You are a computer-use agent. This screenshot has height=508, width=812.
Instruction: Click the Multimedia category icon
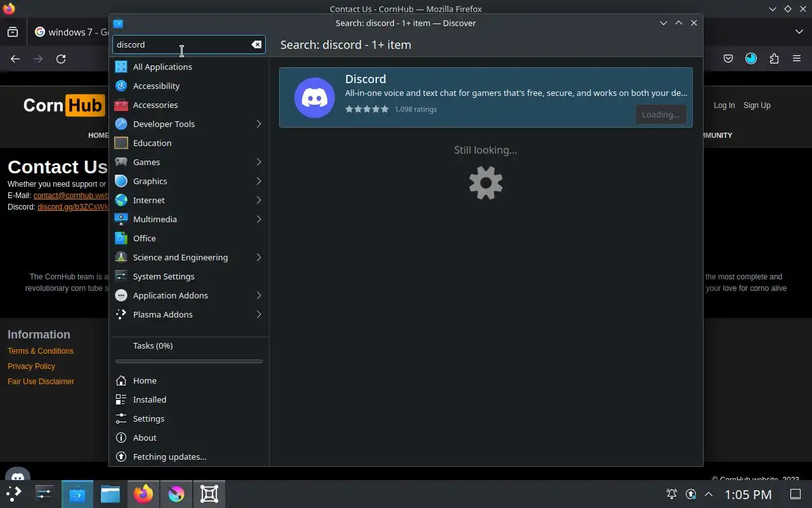[x=121, y=219]
